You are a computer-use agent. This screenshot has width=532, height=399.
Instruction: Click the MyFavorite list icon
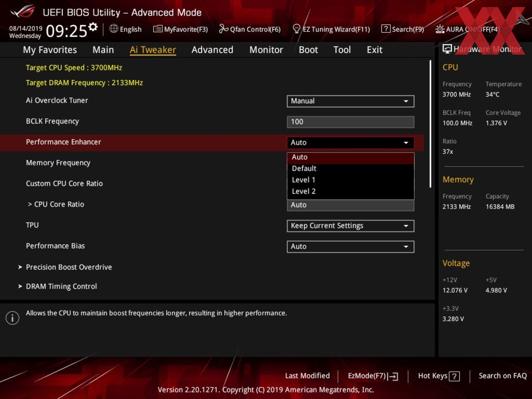(158, 29)
